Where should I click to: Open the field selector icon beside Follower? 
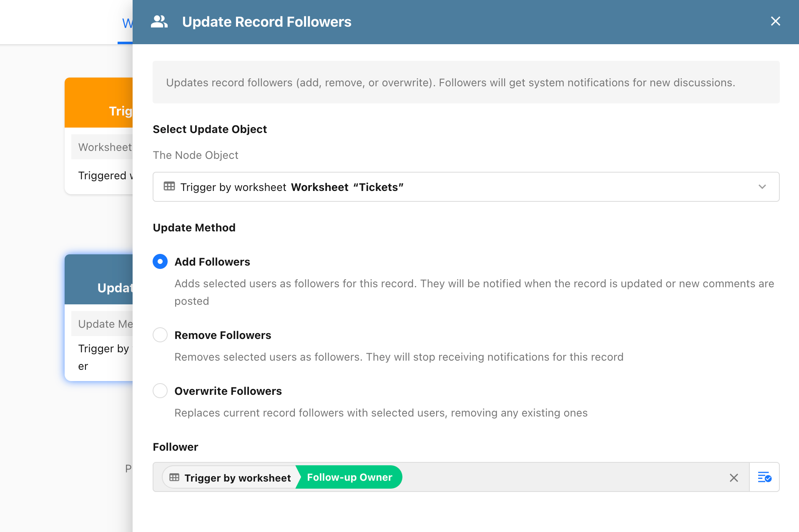pos(764,477)
